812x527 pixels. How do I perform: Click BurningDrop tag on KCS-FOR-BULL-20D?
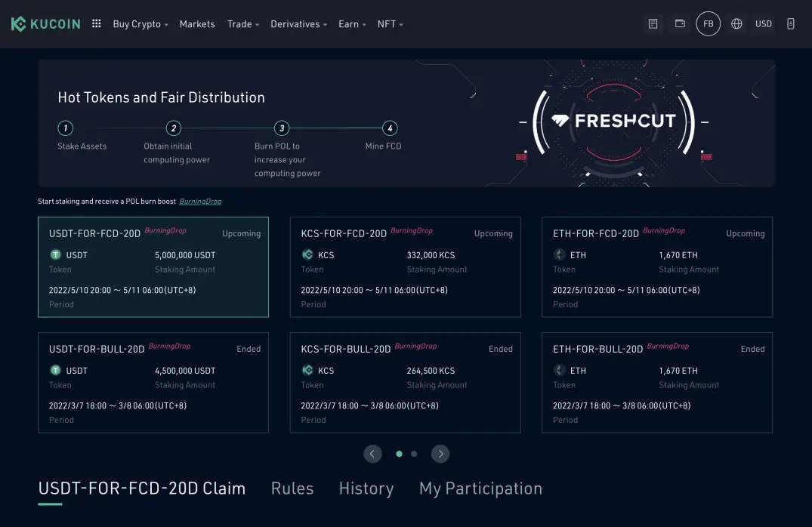416,346
